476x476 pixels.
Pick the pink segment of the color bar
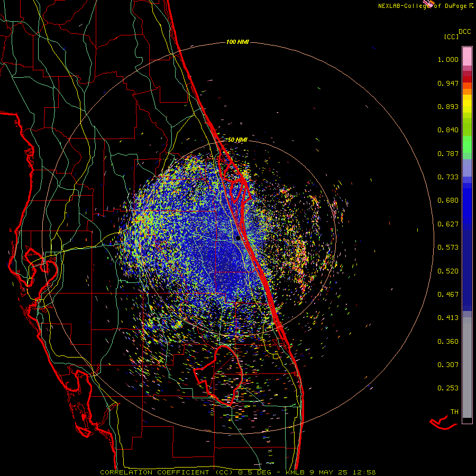click(467, 57)
